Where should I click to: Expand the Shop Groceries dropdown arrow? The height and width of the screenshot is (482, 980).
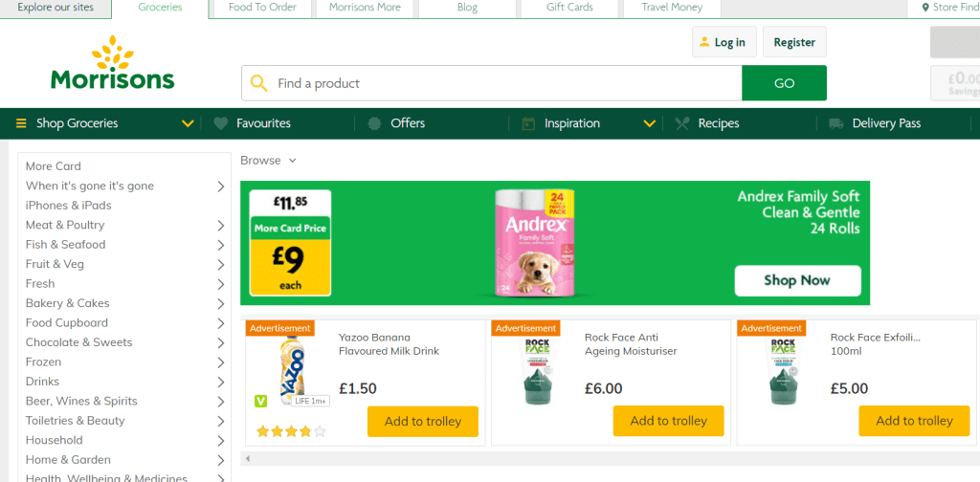pos(188,123)
